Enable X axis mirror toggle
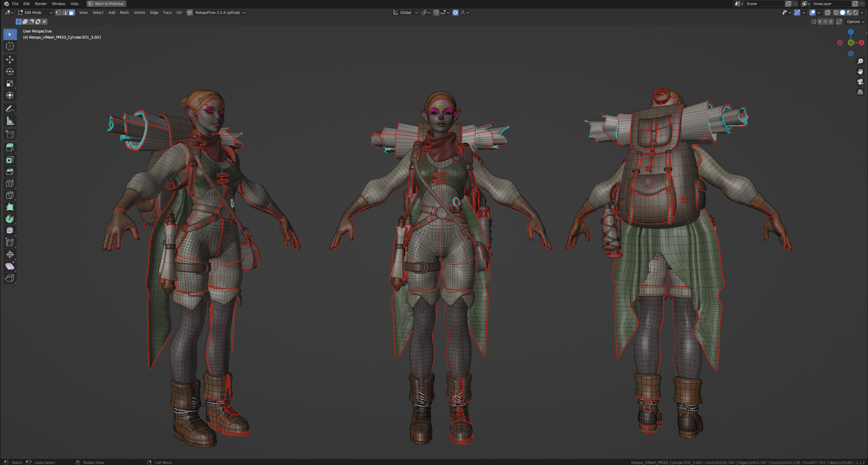The height and width of the screenshot is (465, 868). 820,22
